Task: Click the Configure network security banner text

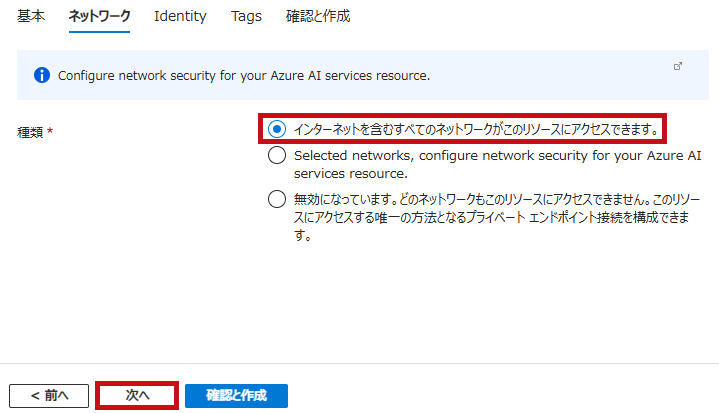Action: click(x=244, y=75)
